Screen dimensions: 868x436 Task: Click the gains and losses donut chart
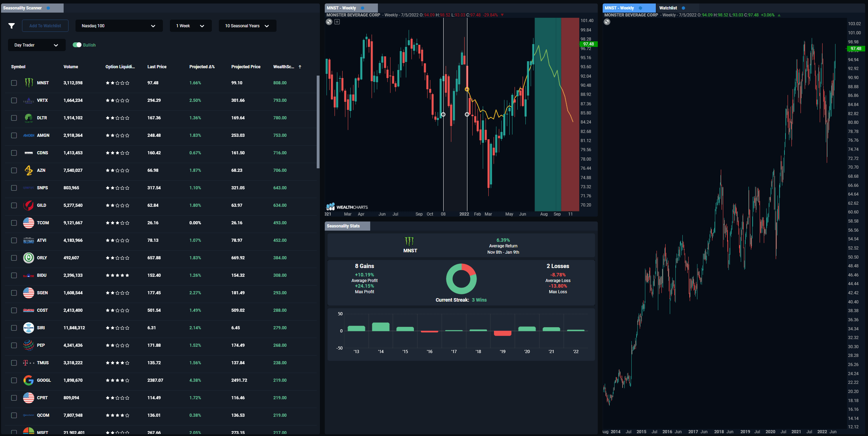tap(461, 279)
